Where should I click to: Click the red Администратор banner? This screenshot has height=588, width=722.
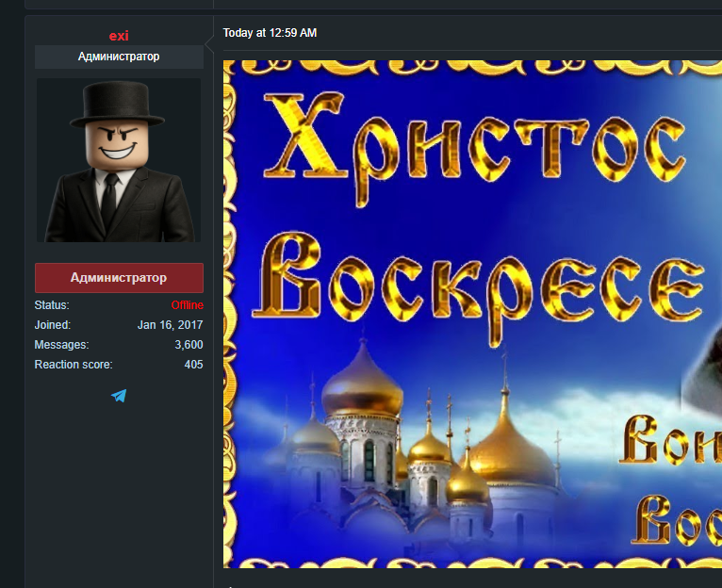(119, 278)
